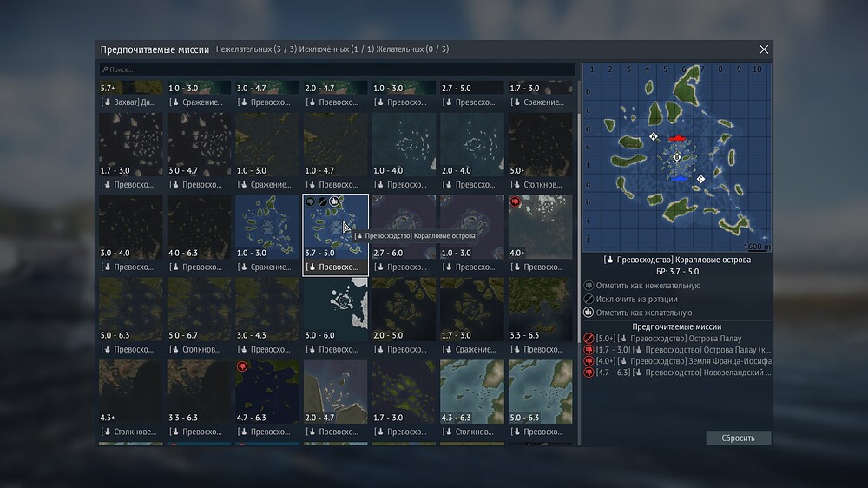868x488 pixels.
Task: Close the Предпочитаемые миссии dialog
Action: tap(764, 50)
